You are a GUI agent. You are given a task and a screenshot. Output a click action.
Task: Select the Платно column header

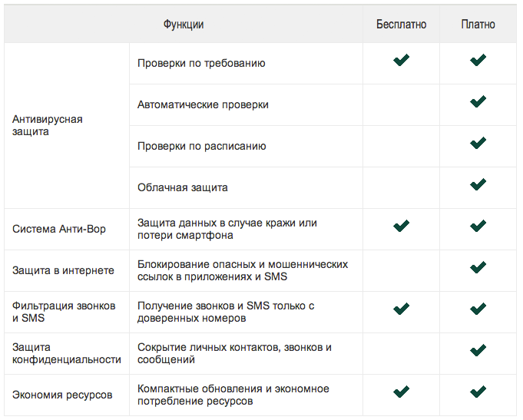(x=478, y=25)
